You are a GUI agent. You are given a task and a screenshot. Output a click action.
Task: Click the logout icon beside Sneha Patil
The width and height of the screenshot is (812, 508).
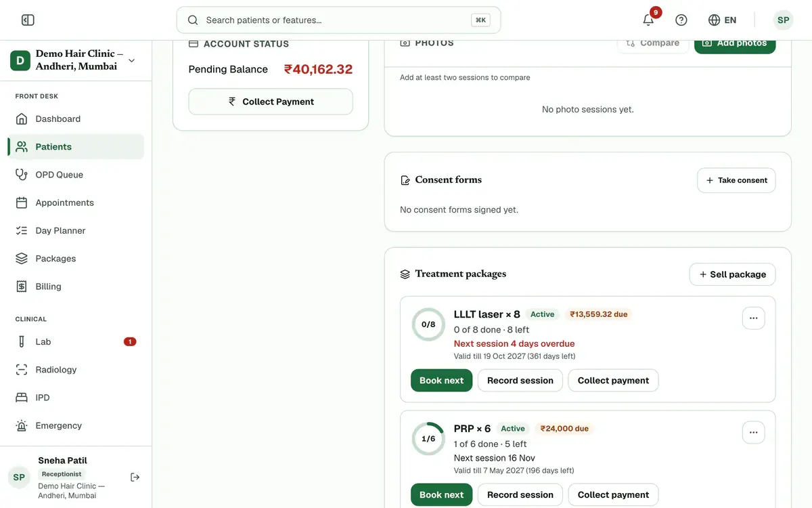click(x=135, y=477)
